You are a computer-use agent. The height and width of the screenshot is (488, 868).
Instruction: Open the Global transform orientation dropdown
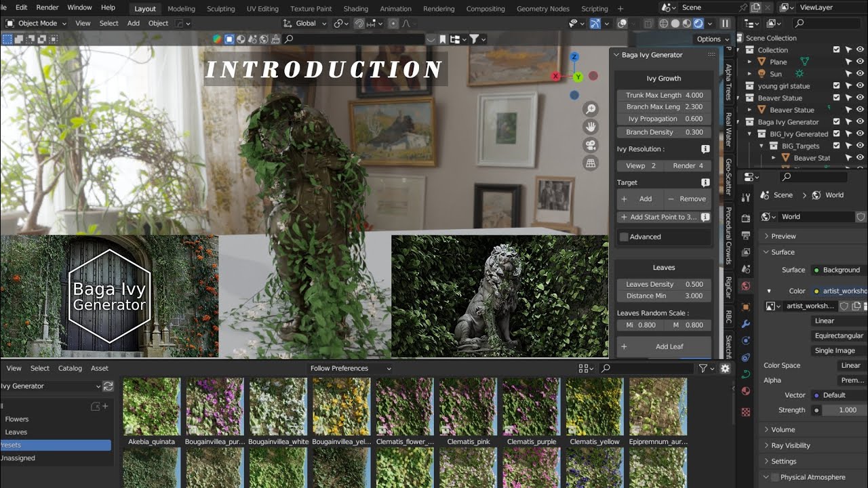click(305, 23)
